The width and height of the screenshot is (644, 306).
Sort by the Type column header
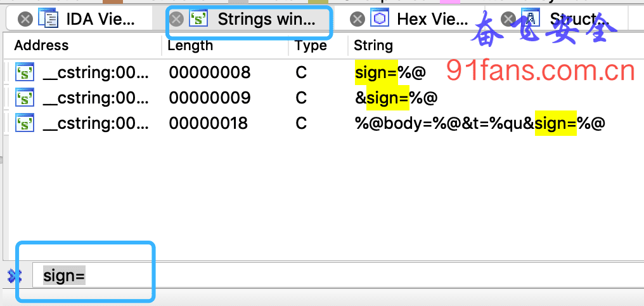(311, 45)
